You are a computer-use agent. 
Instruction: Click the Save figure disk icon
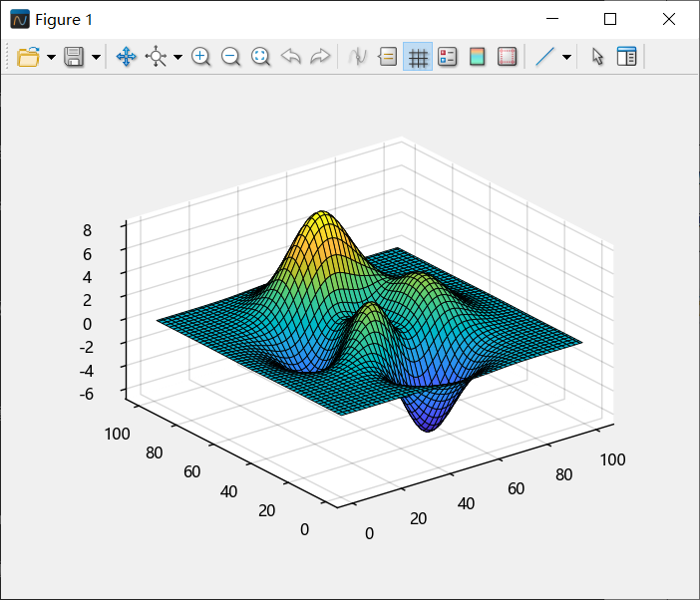(74, 57)
